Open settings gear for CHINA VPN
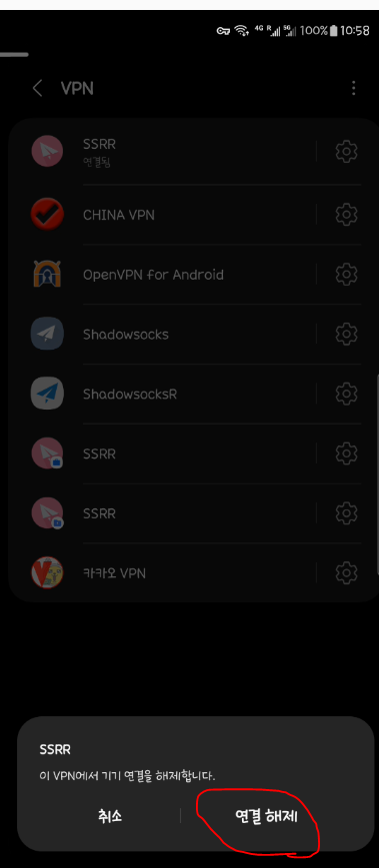This screenshot has width=379, height=868. (346, 214)
